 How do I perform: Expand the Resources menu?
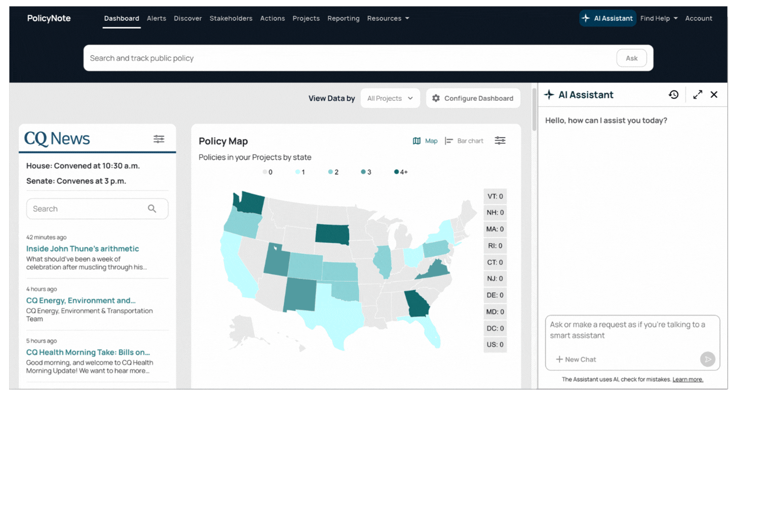[x=388, y=18]
